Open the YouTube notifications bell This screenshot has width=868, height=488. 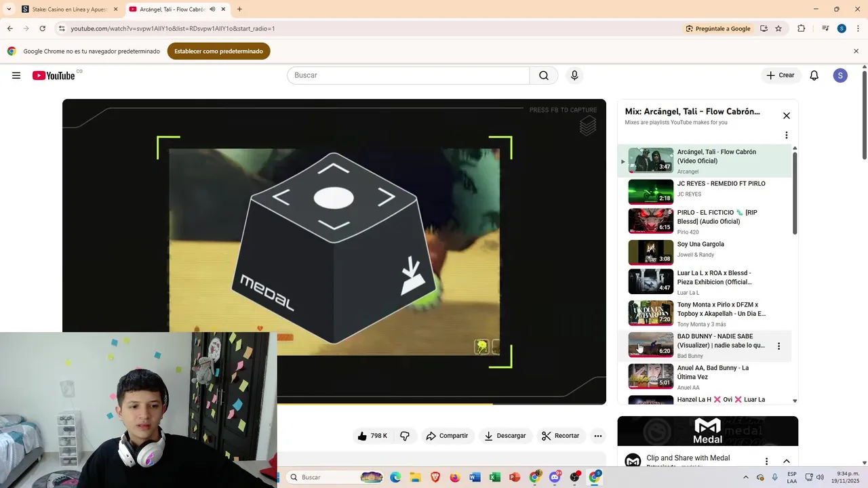point(814,75)
